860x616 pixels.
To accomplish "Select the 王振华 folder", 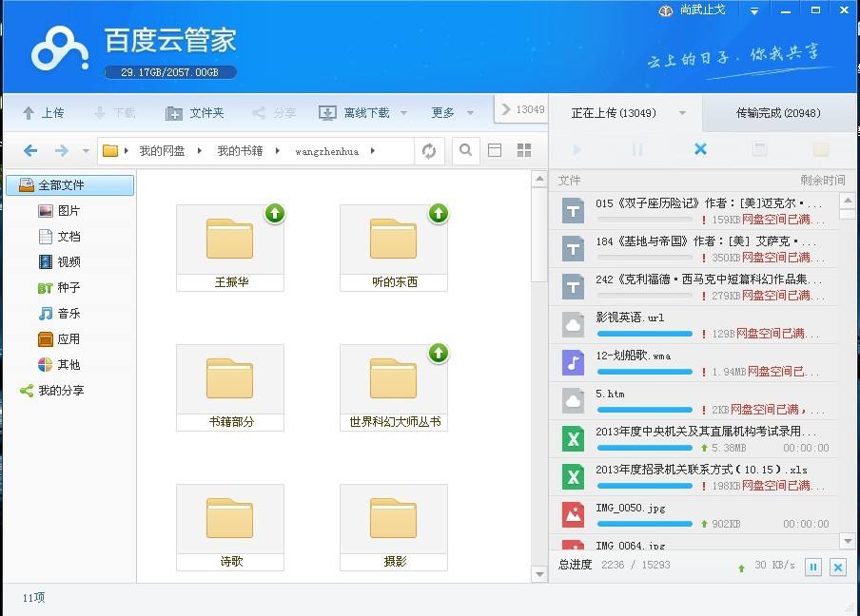I will (x=230, y=248).
